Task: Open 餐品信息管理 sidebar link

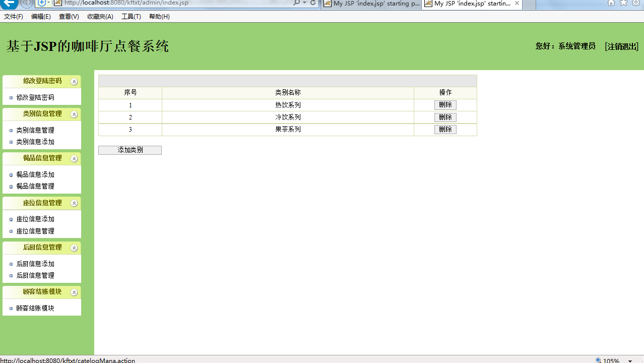Action: point(35,186)
